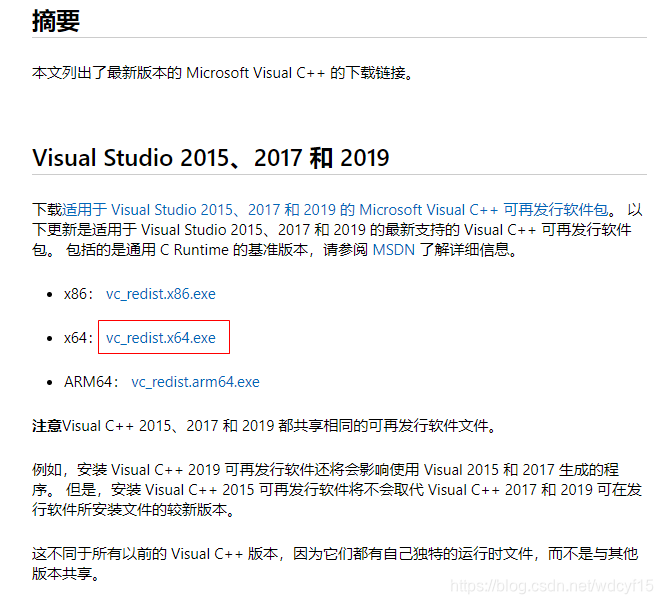Click the 'Visual Studio 2015、2017 和 2019' heading
663x604 pixels.
(211, 158)
